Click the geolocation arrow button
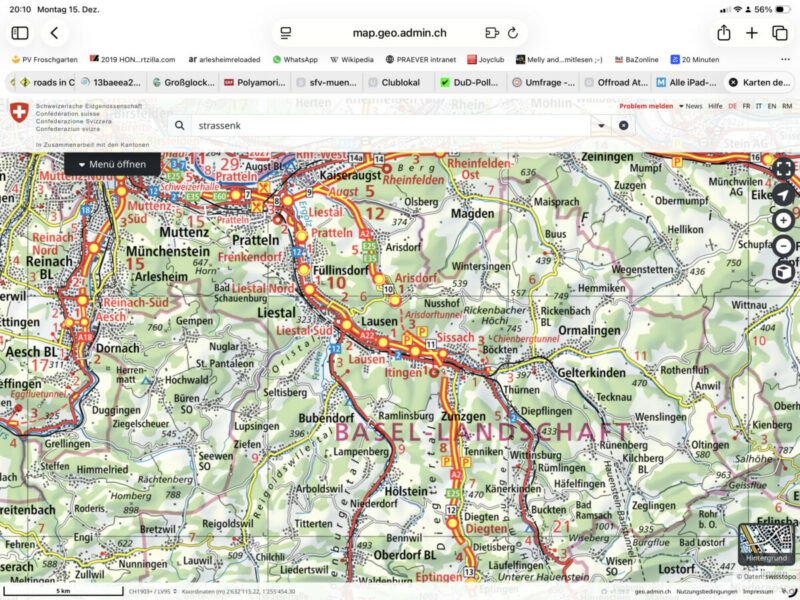This screenshot has height=600, width=800. (x=783, y=195)
